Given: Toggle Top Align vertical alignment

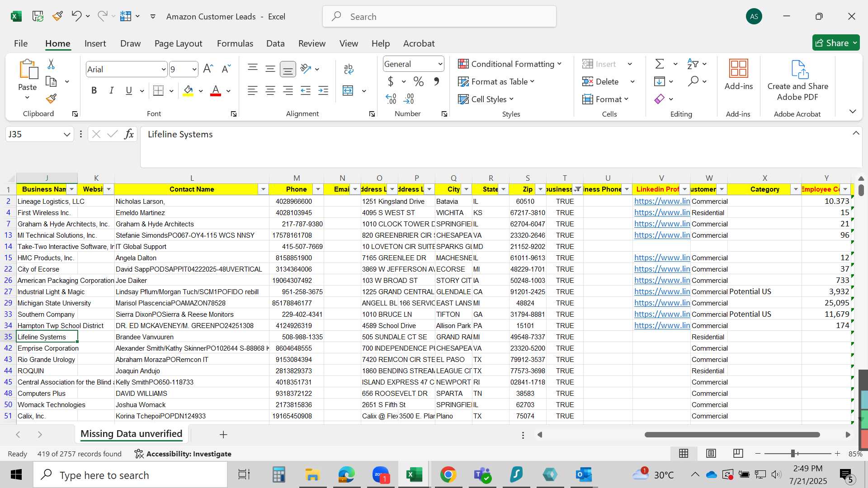Looking at the screenshot, I should (253, 69).
